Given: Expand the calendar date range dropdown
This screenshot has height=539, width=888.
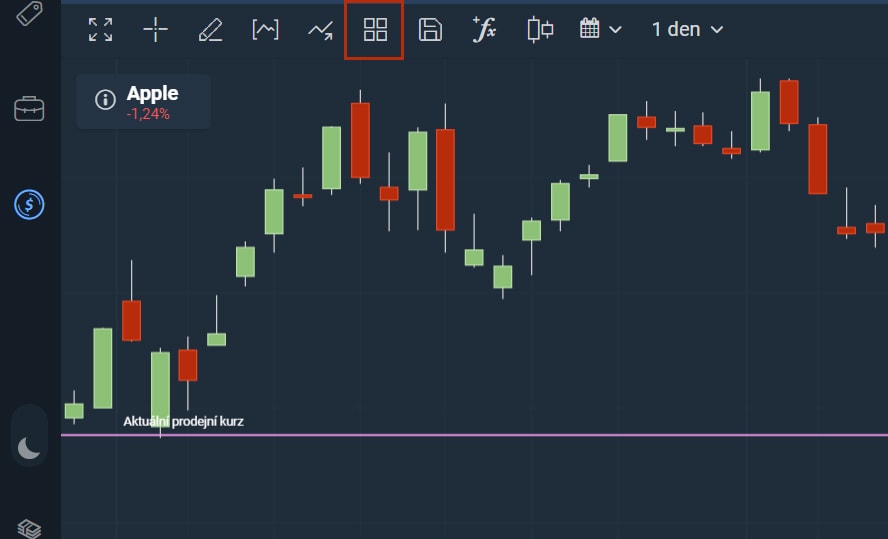Looking at the screenshot, I should [x=600, y=30].
